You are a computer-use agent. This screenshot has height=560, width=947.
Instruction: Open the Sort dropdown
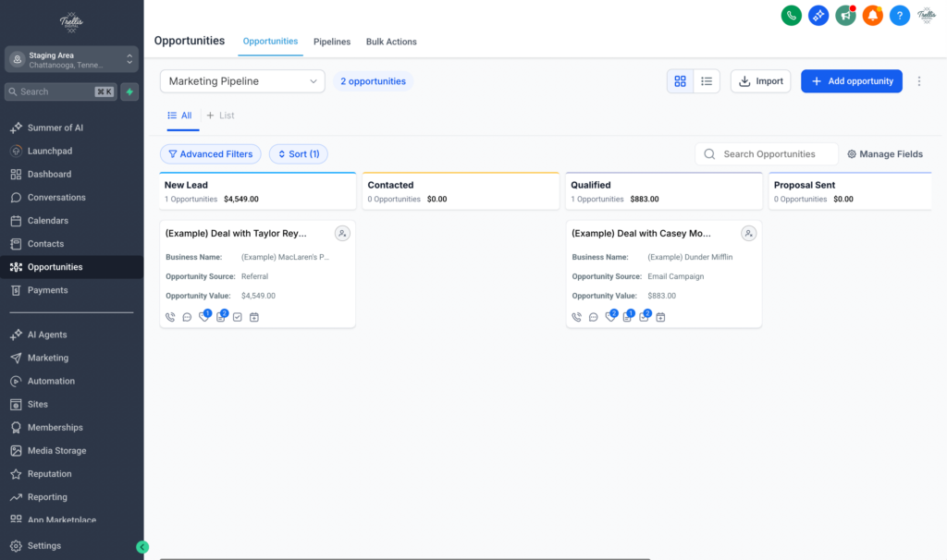298,153
